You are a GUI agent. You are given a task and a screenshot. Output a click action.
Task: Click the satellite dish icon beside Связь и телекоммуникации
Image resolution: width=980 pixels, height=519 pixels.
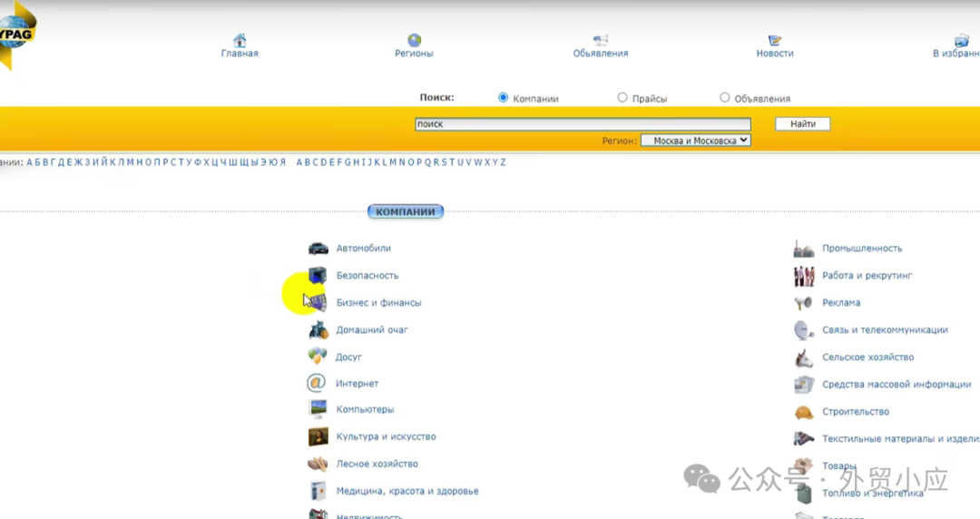pyautogui.click(x=803, y=329)
